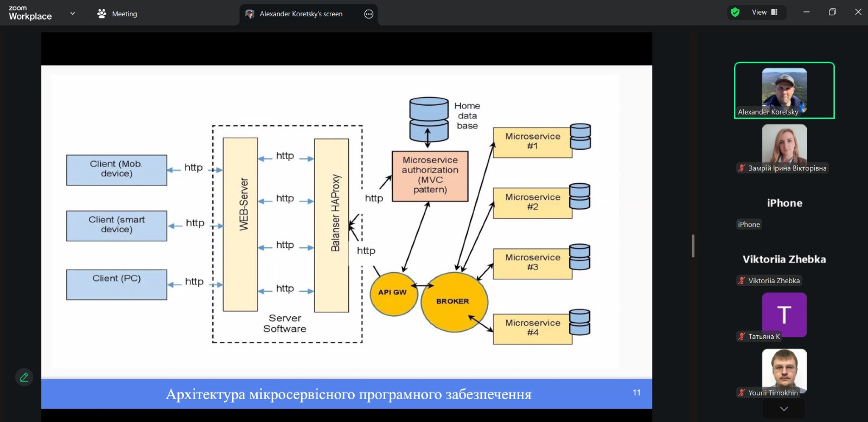The image size is (868, 422).
Task: Click the Balanser HAProxy block
Action: pyautogui.click(x=331, y=225)
